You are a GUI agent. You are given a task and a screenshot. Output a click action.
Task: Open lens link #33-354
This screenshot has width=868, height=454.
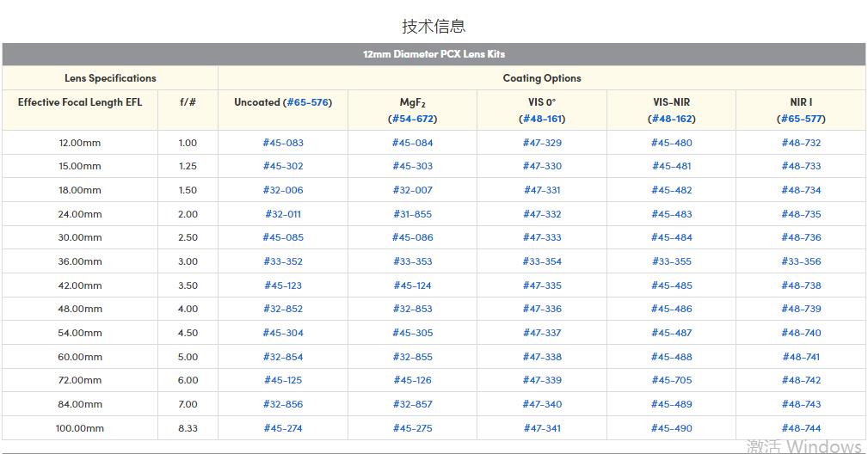542,261
